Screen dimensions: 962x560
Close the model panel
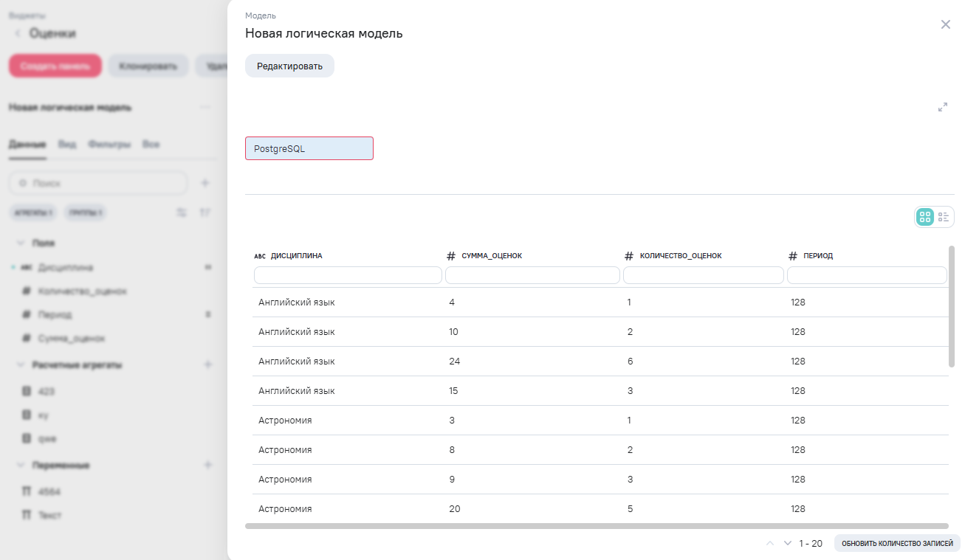point(945,24)
